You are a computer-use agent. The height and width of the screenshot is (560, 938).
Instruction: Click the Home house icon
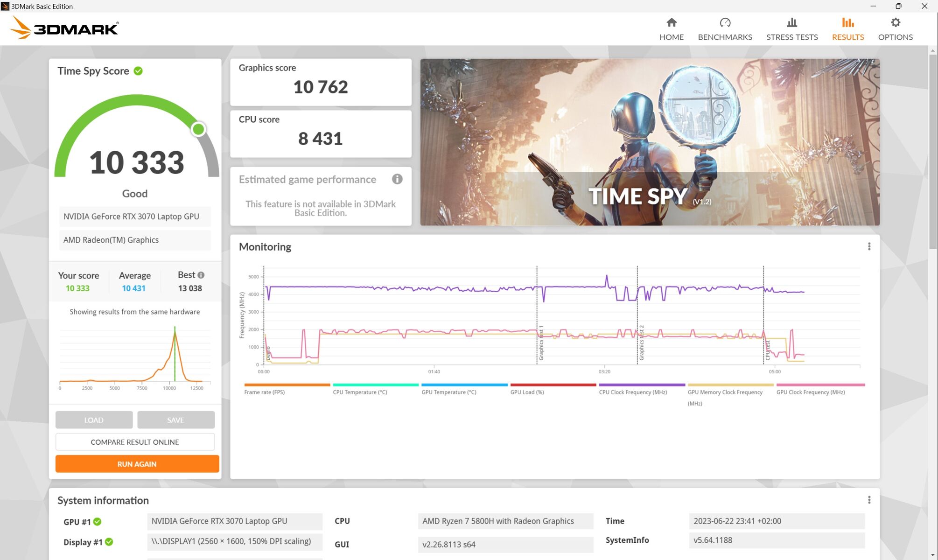[x=671, y=22]
